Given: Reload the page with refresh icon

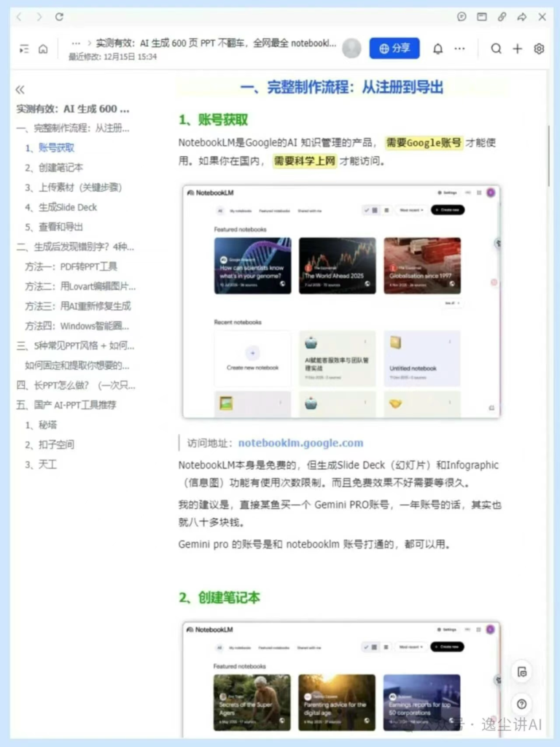Looking at the screenshot, I should click(59, 18).
